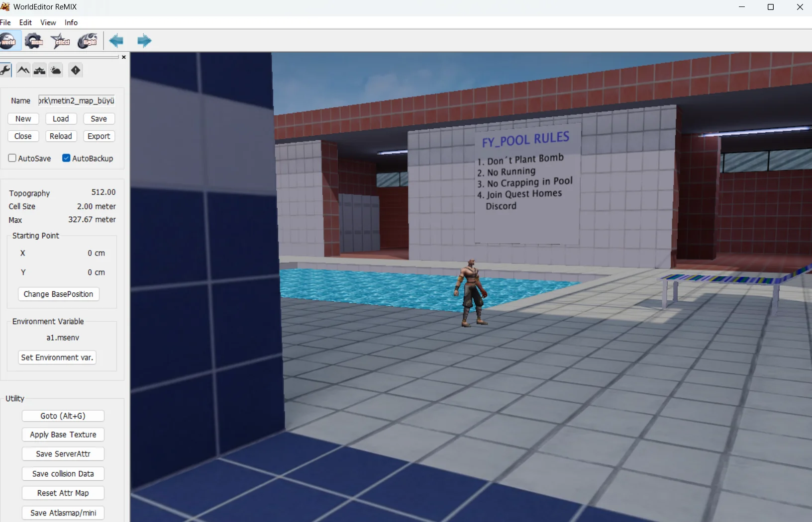
Task: Click the blue right arrow (redo)
Action: tap(144, 41)
